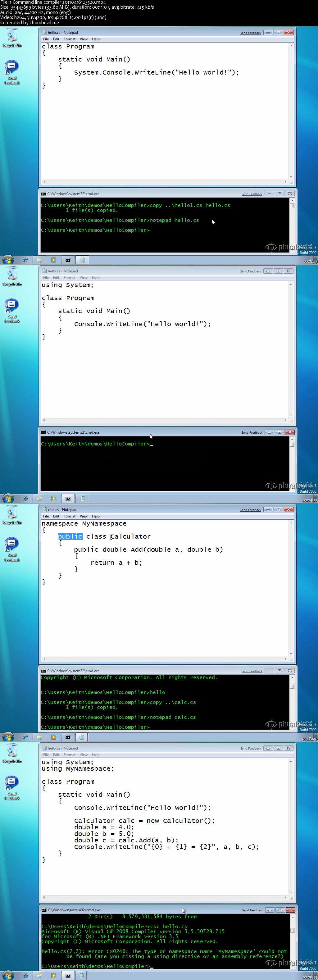Open Send feedback desktop shortcut beside calc.cs Notepad
Viewport: 318px width, 980px height.
pyautogui.click(x=12, y=549)
